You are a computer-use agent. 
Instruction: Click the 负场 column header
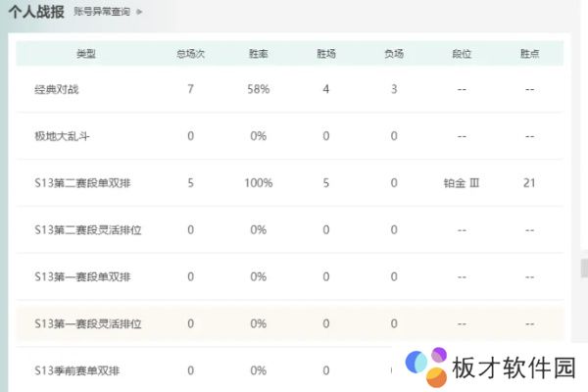394,53
